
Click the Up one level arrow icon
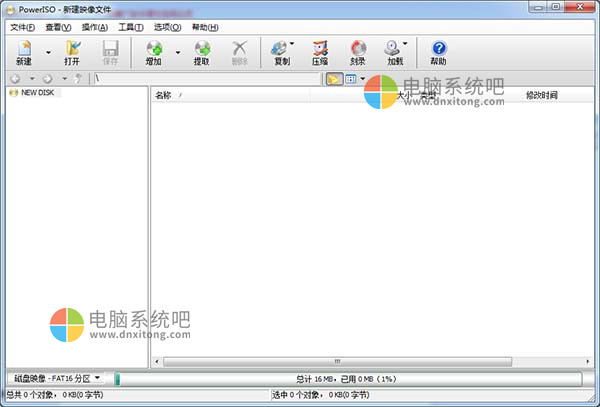coord(78,79)
